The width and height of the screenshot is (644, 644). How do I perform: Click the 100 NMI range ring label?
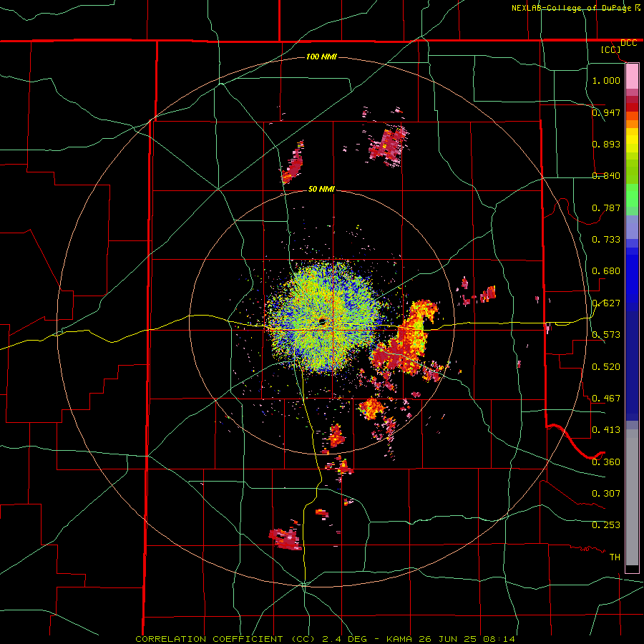point(321,57)
